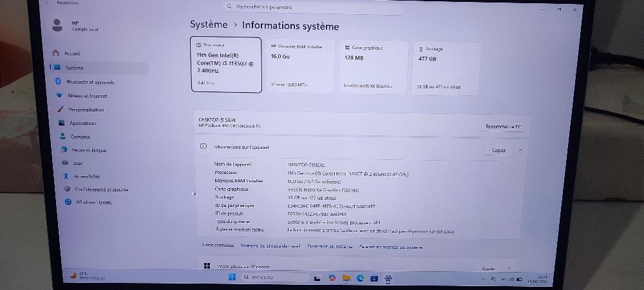Viewport: 644px width, 290px height.
Task: Open the Windows Start menu
Action: point(232,277)
